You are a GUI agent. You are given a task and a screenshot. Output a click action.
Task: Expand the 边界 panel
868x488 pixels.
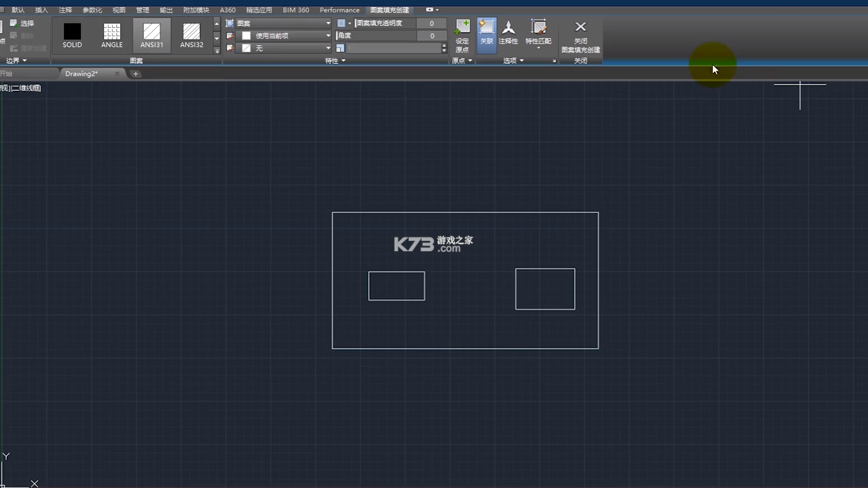[x=17, y=61]
